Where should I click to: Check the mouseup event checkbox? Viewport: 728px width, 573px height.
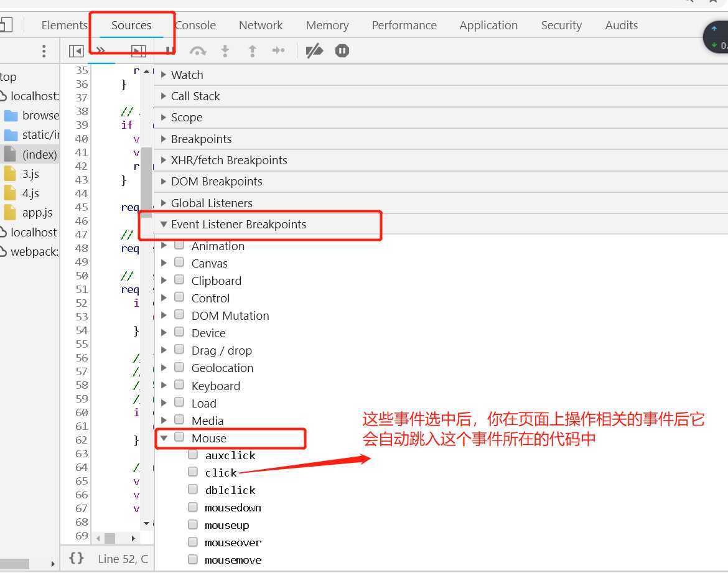tap(193, 524)
